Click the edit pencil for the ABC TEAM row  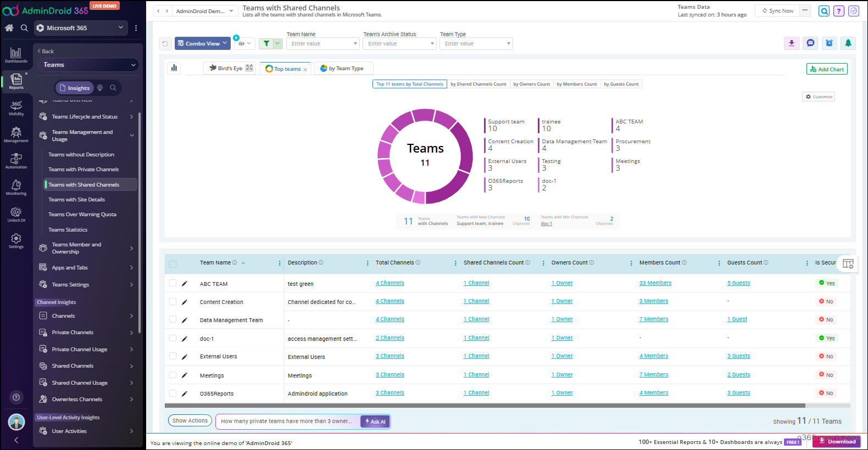click(x=185, y=284)
